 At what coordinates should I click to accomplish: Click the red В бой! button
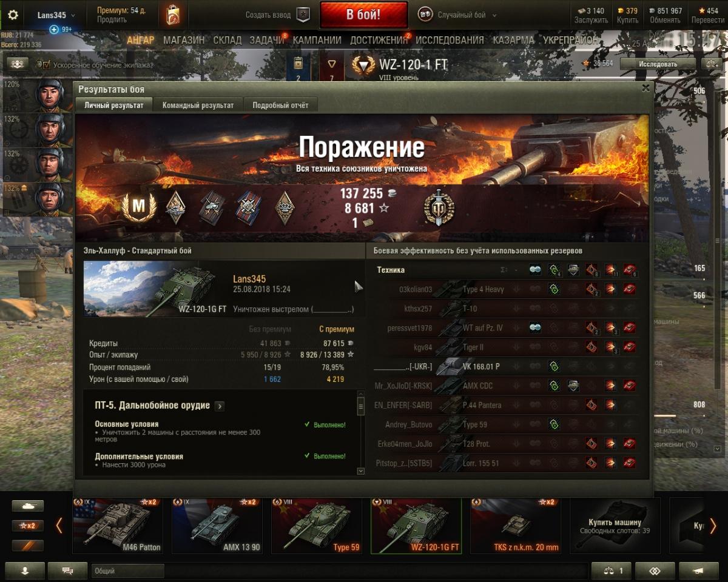point(363,15)
